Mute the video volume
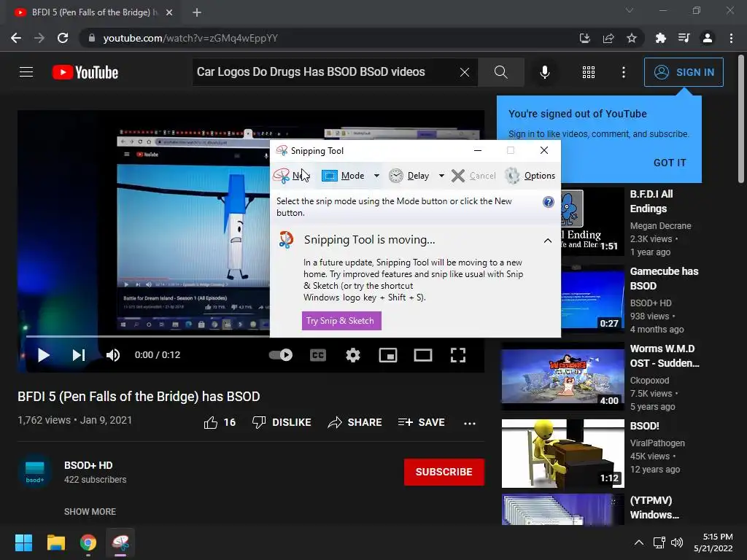This screenshot has height=560, width=747. point(113,355)
